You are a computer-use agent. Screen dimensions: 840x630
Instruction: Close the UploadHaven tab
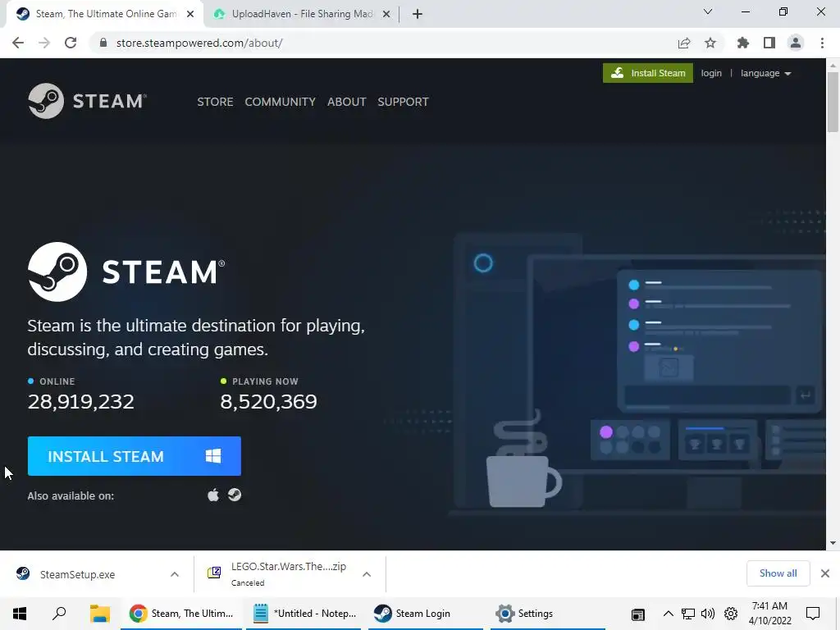point(386,14)
